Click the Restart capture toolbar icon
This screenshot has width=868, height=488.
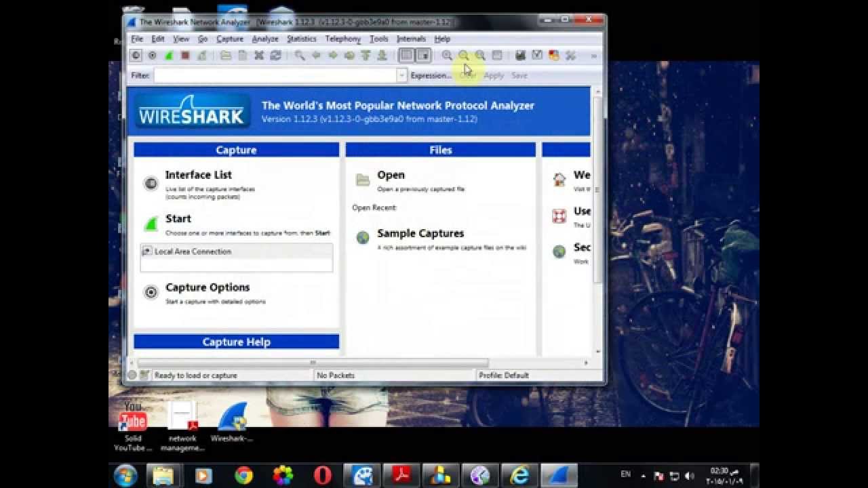pyautogui.click(x=201, y=56)
